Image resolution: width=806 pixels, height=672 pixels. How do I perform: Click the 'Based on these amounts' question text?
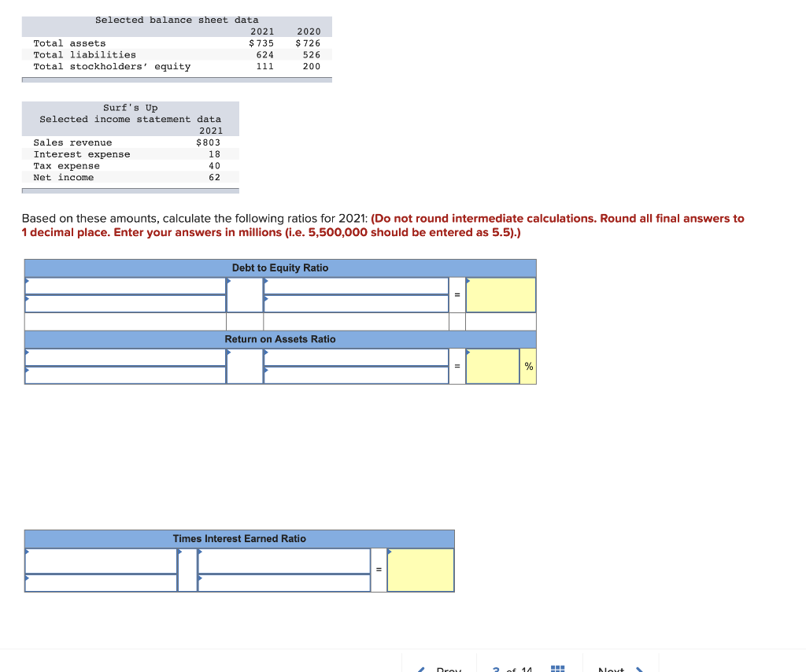click(195, 218)
